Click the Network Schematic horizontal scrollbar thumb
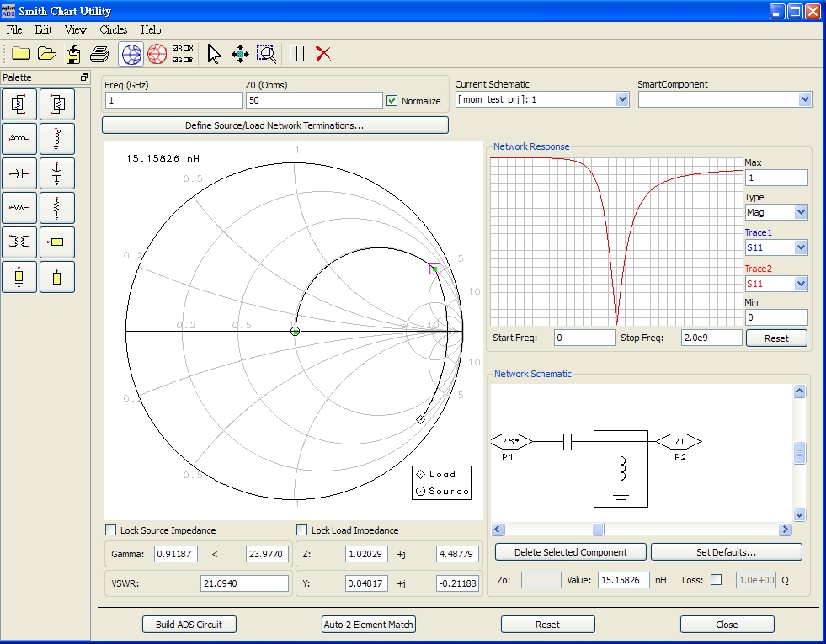 (x=598, y=530)
